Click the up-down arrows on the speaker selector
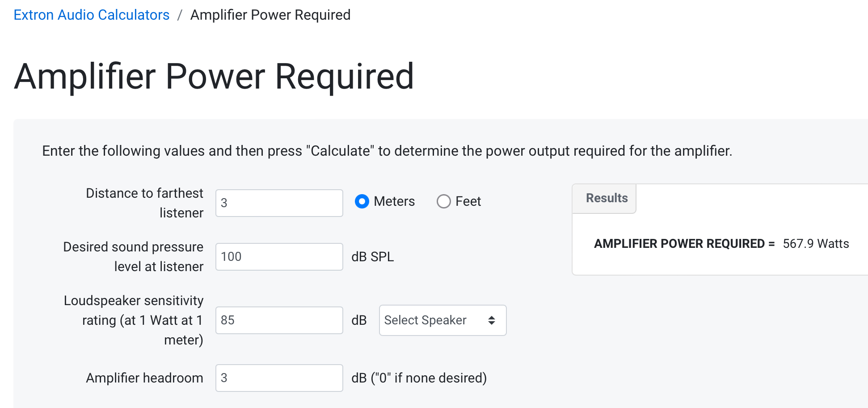The image size is (868, 408). coord(492,320)
